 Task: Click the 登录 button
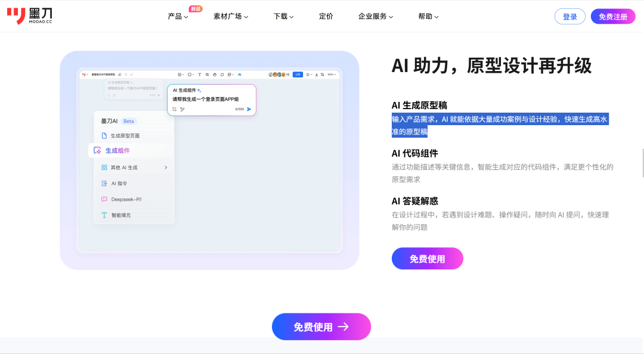(569, 17)
